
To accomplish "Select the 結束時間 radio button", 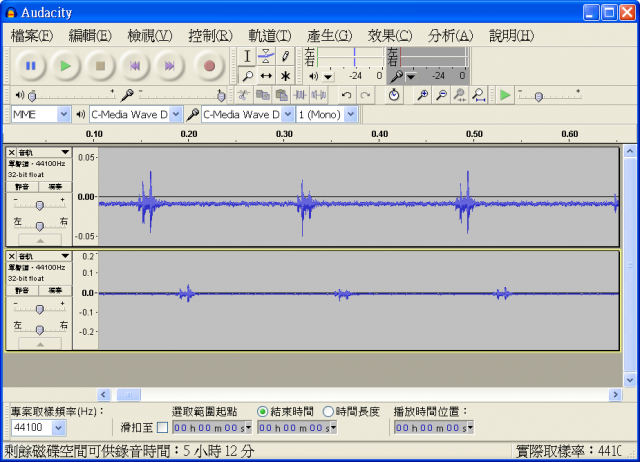I will [262, 412].
